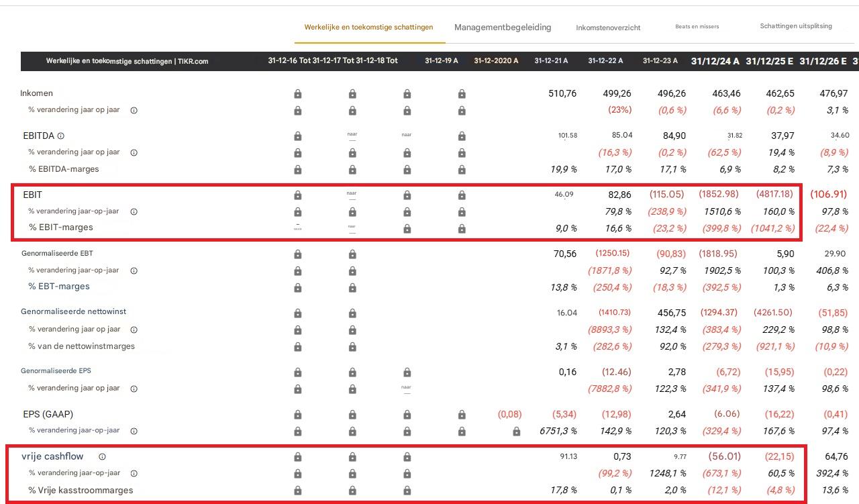
Task: Click the small padlock next to 6751,3 % value
Action: (517, 432)
